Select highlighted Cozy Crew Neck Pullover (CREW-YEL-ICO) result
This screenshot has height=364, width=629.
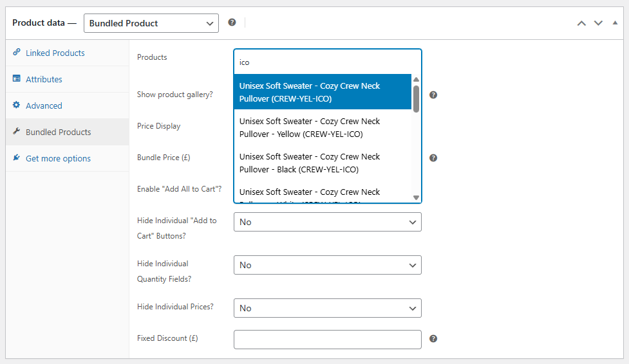coord(323,92)
